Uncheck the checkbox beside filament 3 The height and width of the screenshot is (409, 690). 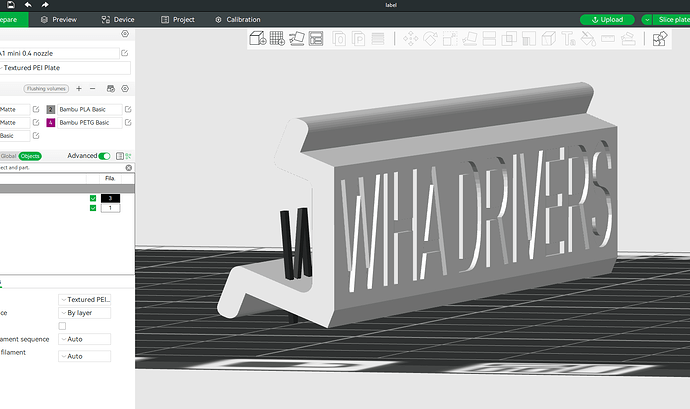pos(93,198)
